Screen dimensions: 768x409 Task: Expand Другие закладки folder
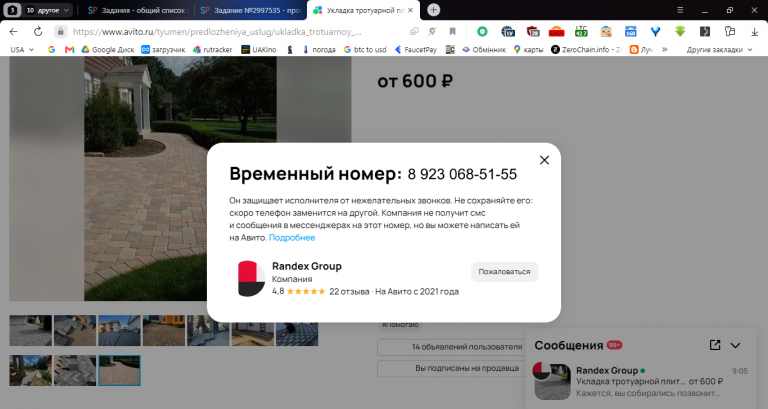click(719, 49)
